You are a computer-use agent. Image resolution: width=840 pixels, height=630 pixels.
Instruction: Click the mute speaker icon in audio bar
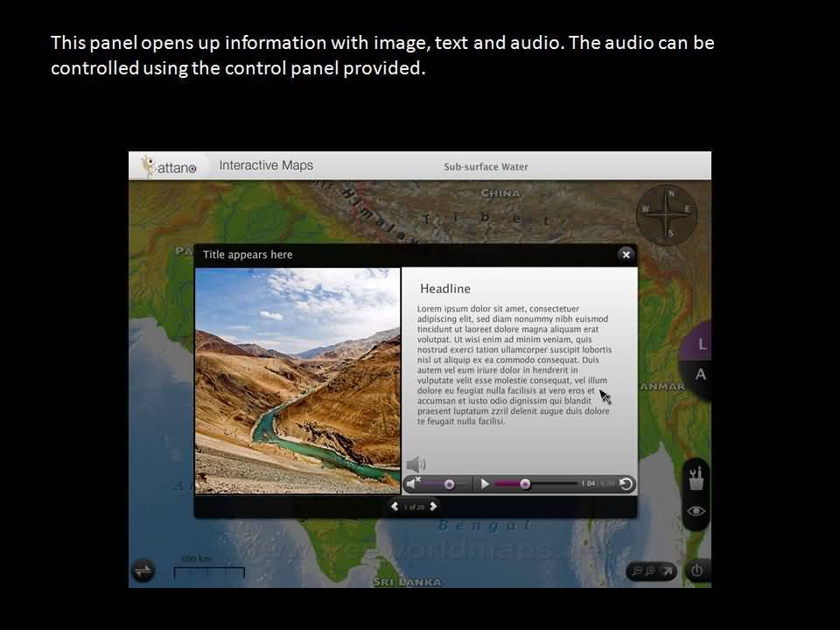point(413,484)
